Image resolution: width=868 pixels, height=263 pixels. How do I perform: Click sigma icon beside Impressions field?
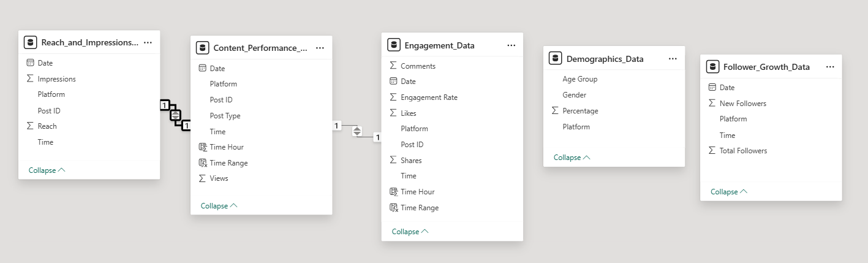[30, 78]
